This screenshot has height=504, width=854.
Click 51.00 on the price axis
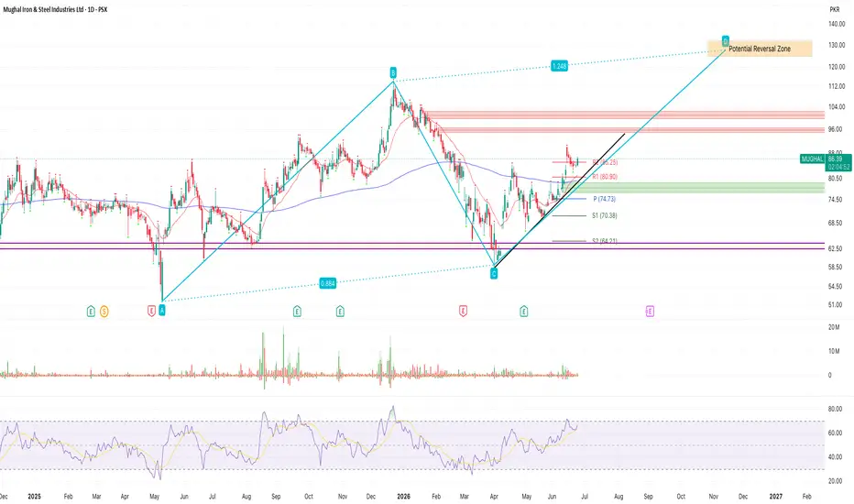click(835, 304)
